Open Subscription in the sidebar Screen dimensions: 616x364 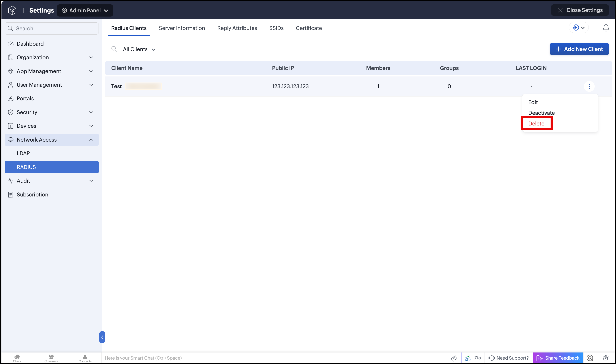click(x=52, y=195)
